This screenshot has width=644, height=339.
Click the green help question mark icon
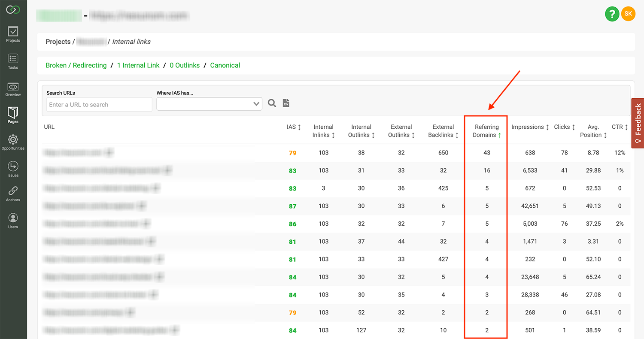[612, 14]
